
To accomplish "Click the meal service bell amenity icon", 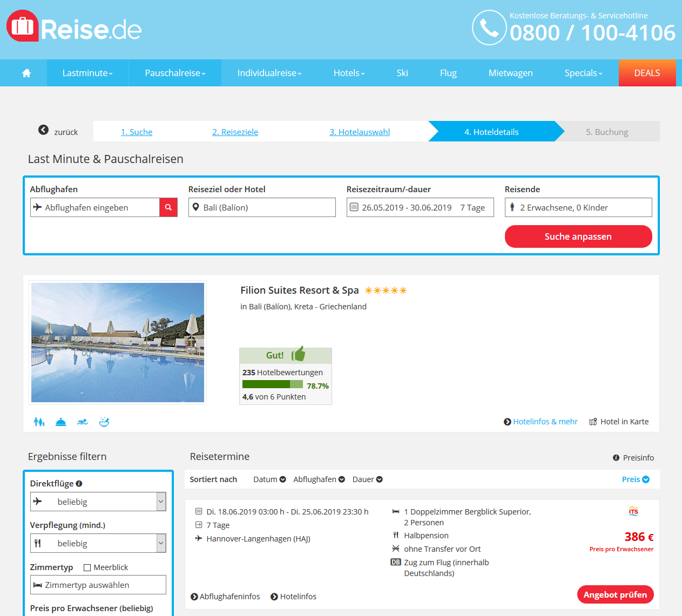I will pos(61,422).
